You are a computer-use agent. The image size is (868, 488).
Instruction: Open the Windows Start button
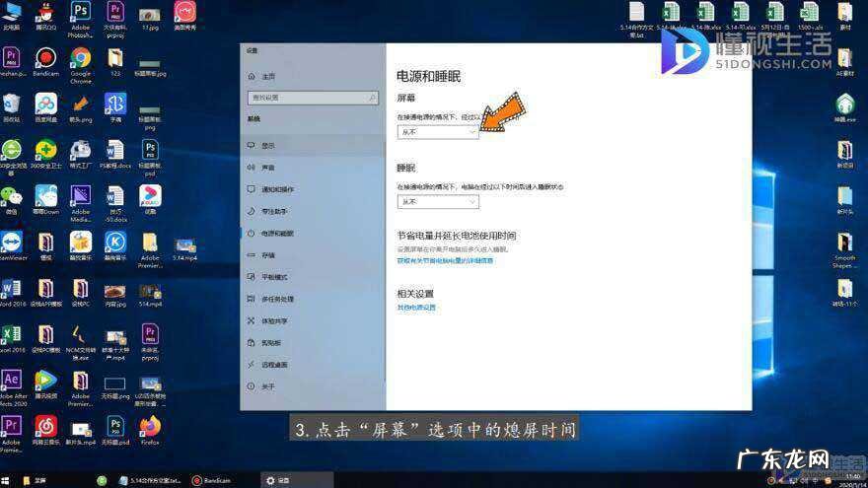coord(6,481)
